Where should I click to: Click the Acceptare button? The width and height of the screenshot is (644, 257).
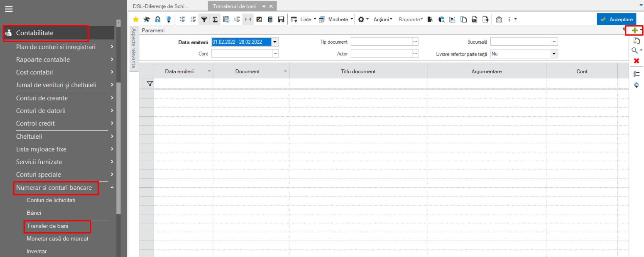[x=617, y=19]
